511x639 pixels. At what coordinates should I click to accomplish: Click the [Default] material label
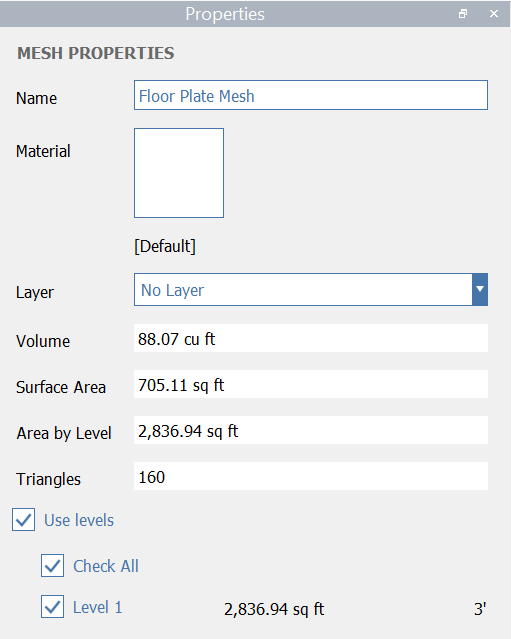click(165, 246)
